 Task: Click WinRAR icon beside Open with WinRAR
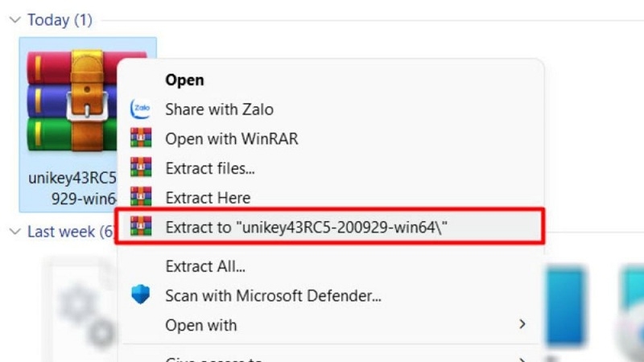pos(141,139)
